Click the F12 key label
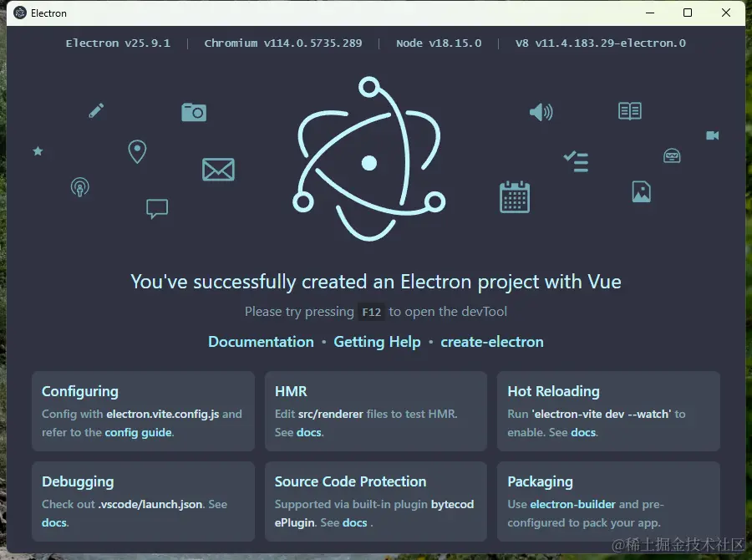The width and height of the screenshot is (752, 560). click(x=371, y=313)
